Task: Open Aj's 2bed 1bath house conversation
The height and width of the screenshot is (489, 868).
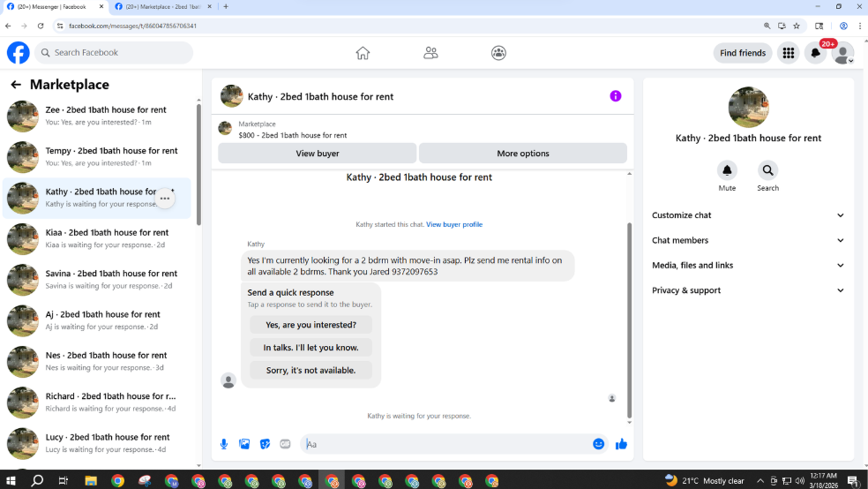Action: [x=97, y=320]
